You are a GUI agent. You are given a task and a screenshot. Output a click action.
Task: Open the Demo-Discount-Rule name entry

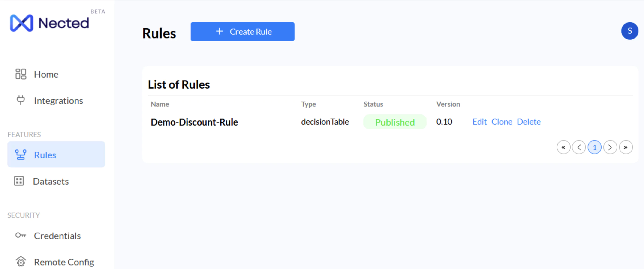point(194,122)
